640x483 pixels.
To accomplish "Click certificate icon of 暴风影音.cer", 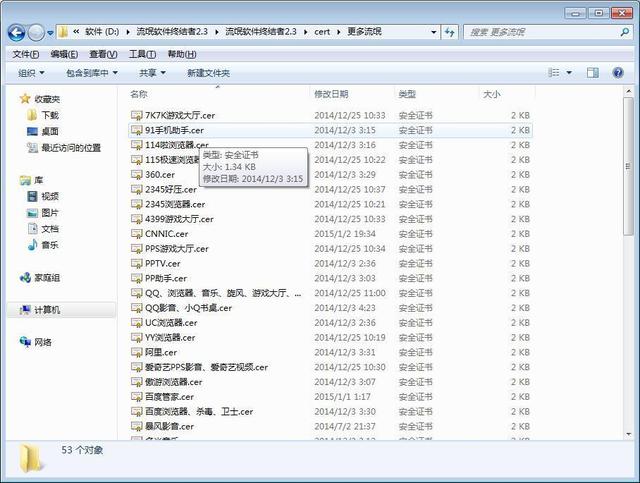I will point(136,427).
